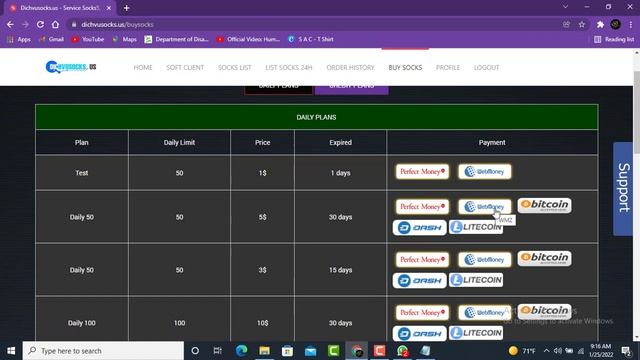Select Bitcoin for Daily 50 15-day plan
Image resolution: width=640 pixels, height=360 pixels.
click(x=544, y=258)
